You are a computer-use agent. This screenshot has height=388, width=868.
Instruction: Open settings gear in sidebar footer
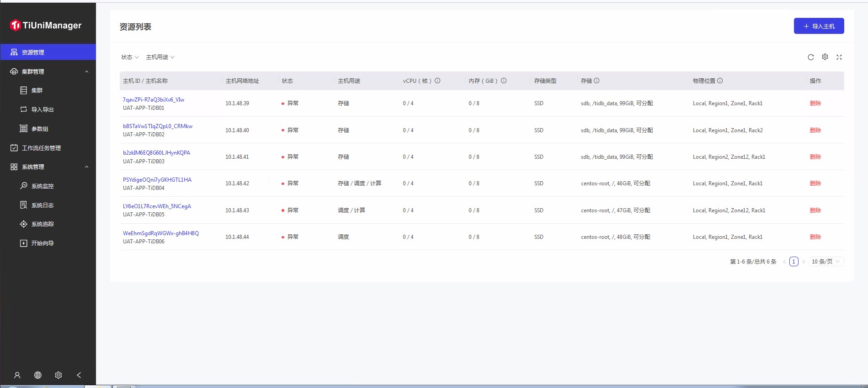click(x=59, y=375)
